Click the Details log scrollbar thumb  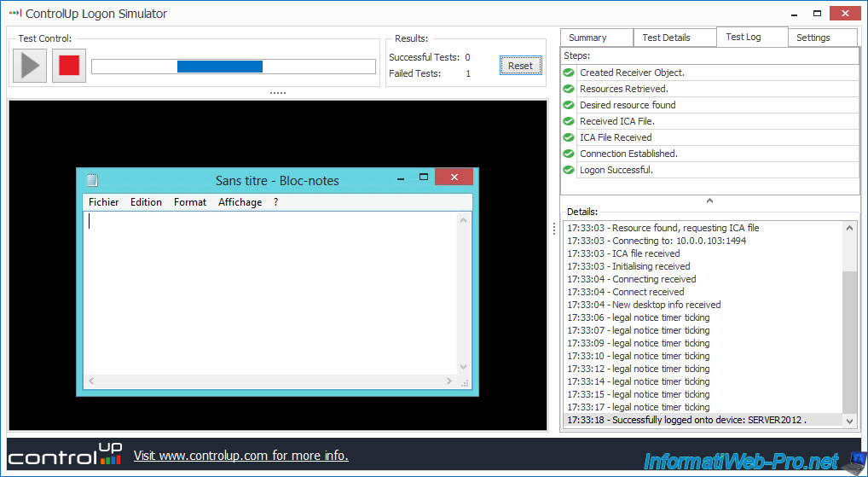tap(850, 342)
